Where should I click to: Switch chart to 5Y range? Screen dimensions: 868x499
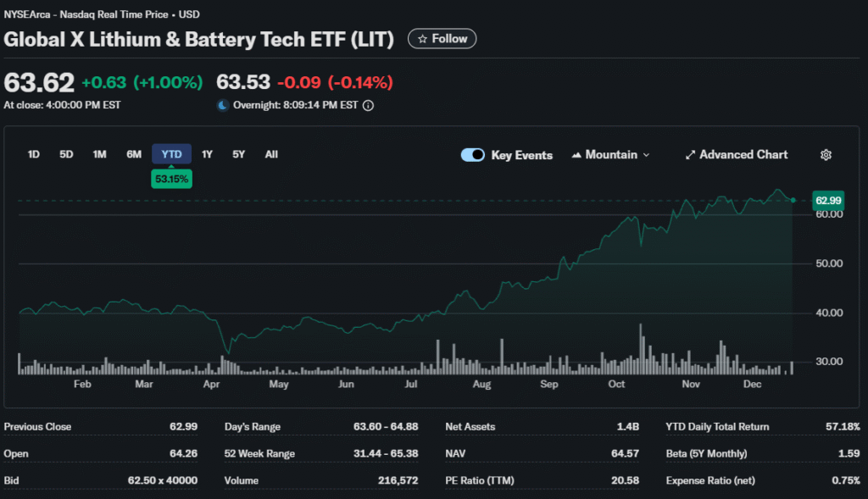pos(239,154)
